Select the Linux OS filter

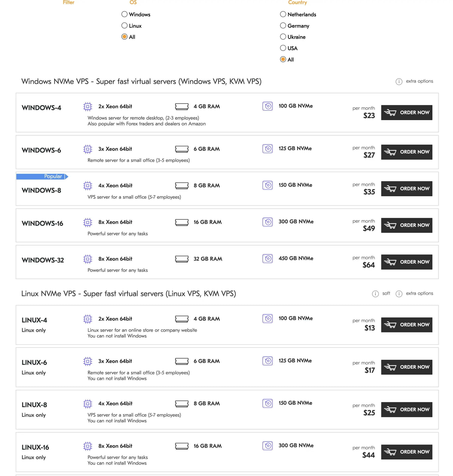(x=124, y=26)
